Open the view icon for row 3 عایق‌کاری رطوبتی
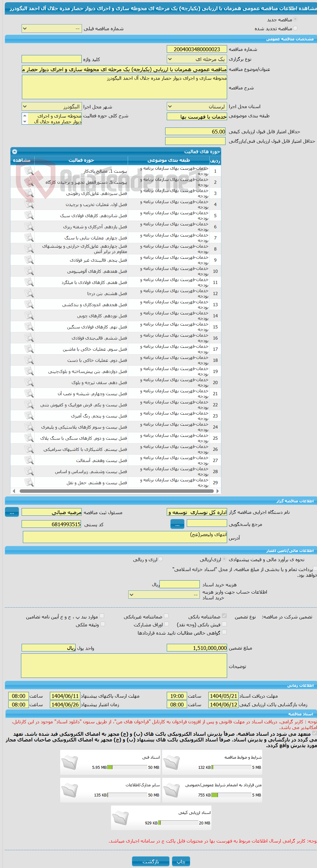The image size is (317, 868). pos(29,193)
